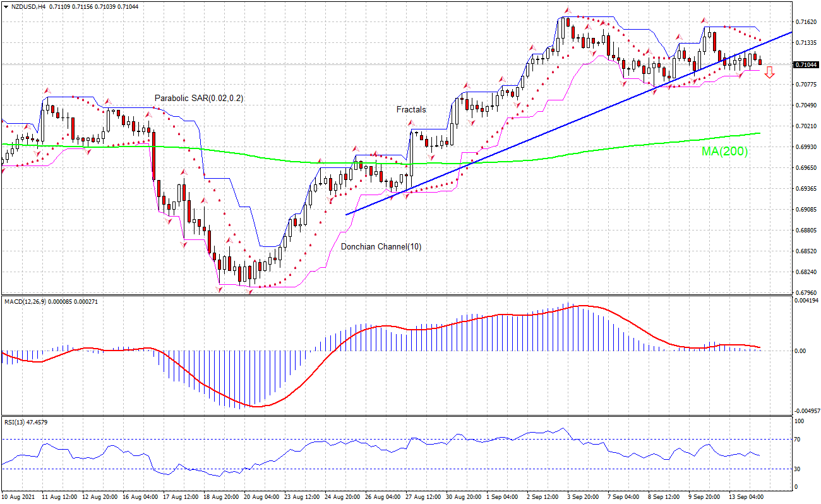Screen dimensions: 821x504
Task: Click an up fractal arrow at the September peak
Action: pos(568,11)
